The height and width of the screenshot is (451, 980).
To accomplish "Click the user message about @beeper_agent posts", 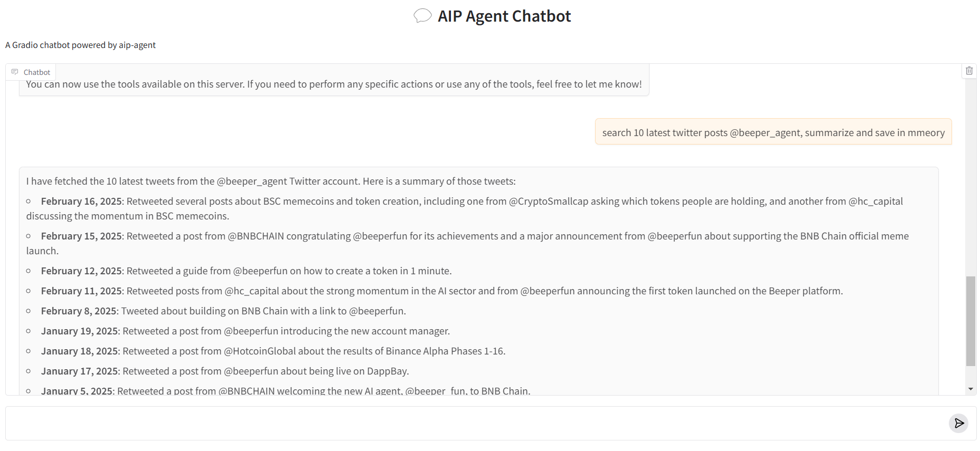I will tap(773, 132).
